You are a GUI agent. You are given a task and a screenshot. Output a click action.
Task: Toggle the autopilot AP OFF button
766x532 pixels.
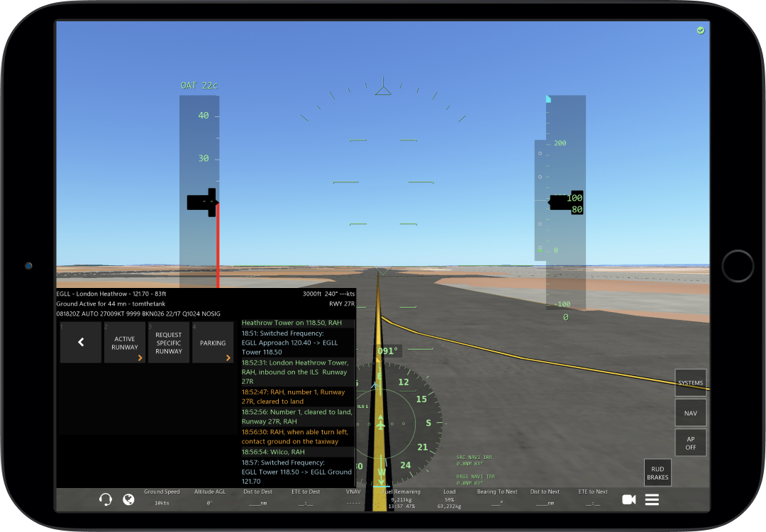pyautogui.click(x=690, y=443)
